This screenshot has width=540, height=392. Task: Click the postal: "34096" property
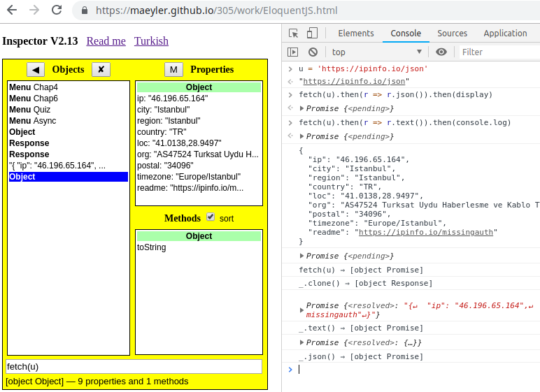coord(199,166)
